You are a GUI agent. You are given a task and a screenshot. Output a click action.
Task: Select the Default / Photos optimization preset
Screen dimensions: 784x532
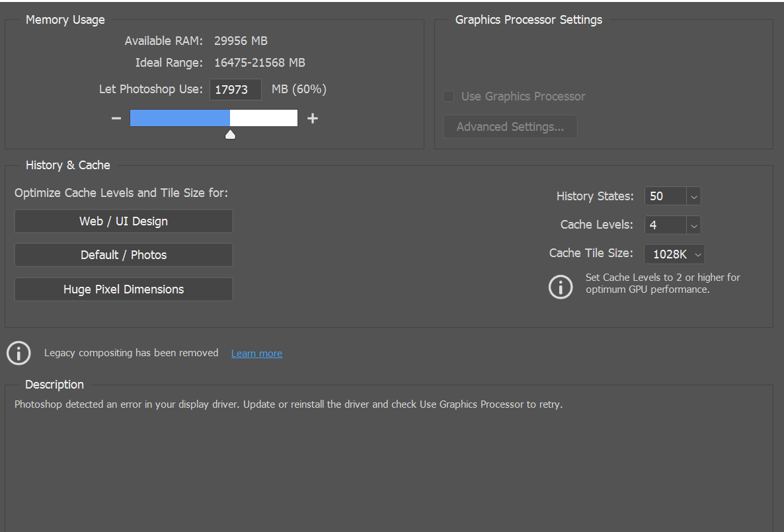pyautogui.click(x=124, y=254)
